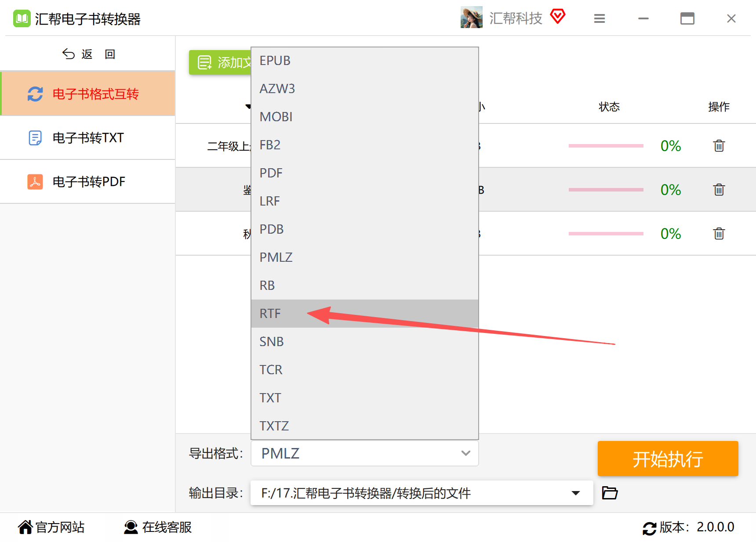Open the 电子书转TXT sidebar tab

click(88, 138)
